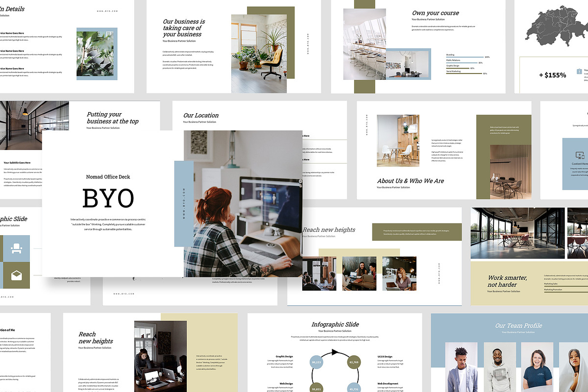Click the Infographic Slide heading

tap(335, 324)
